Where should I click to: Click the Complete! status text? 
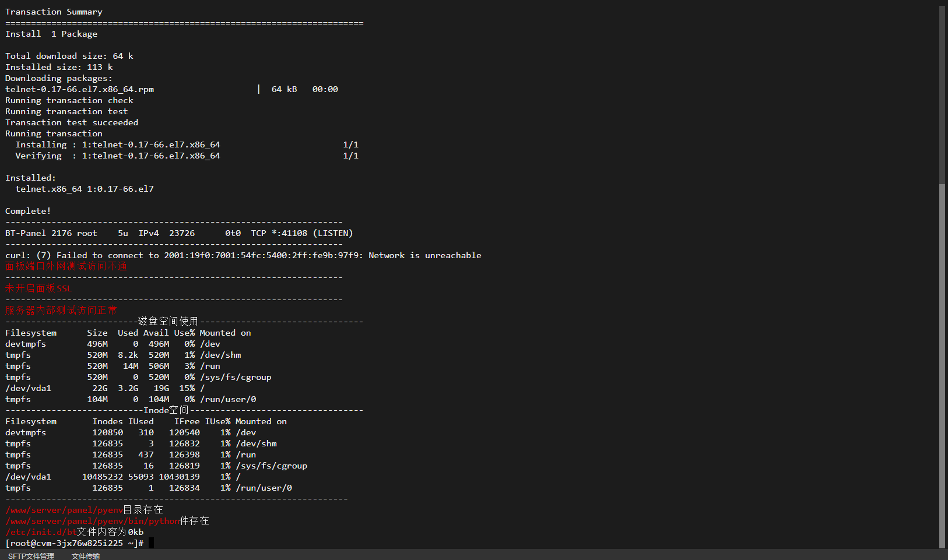coord(28,211)
